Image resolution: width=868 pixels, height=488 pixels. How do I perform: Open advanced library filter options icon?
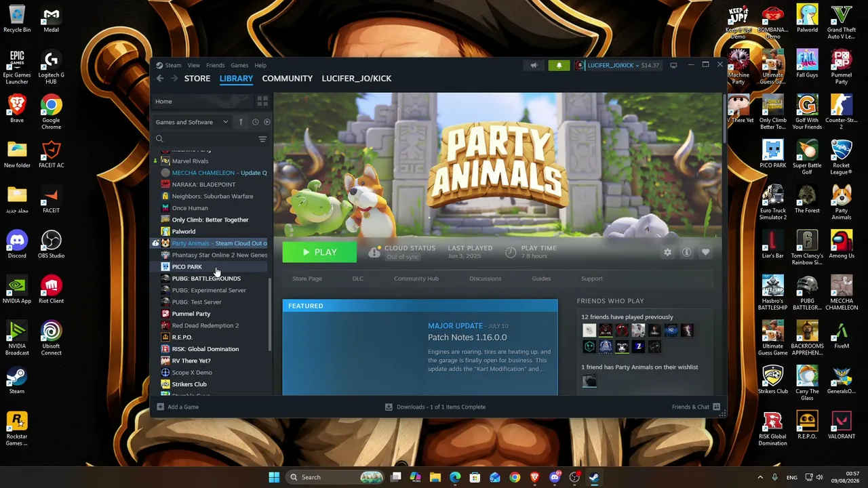pyautogui.click(x=262, y=139)
